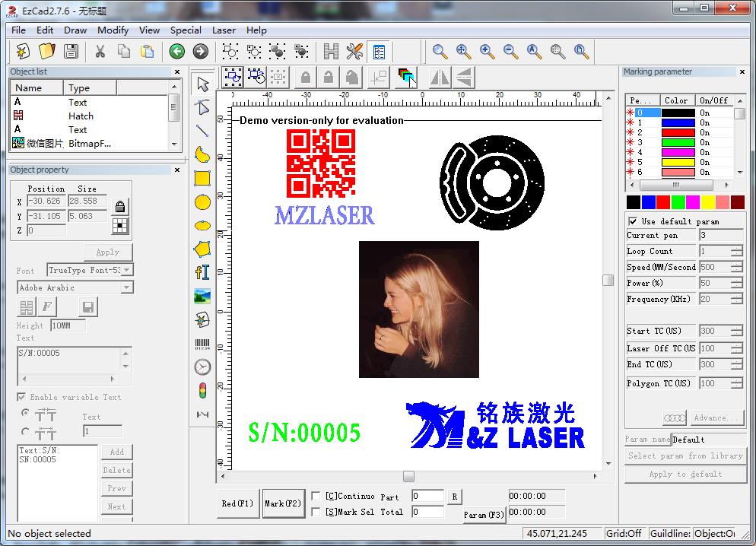Adjust the Speed (MM/Second) stepper
The width and height of the screenshot is (756, 546).
737,267
